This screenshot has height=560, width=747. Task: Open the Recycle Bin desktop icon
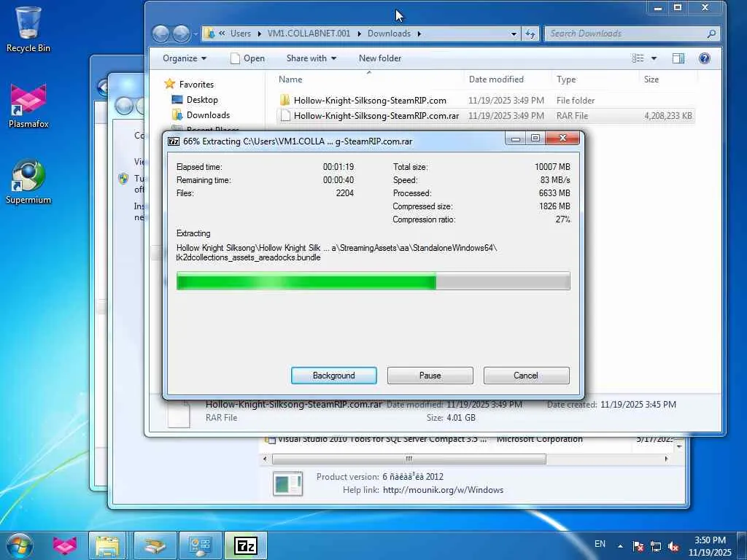[x=28, y=29]
